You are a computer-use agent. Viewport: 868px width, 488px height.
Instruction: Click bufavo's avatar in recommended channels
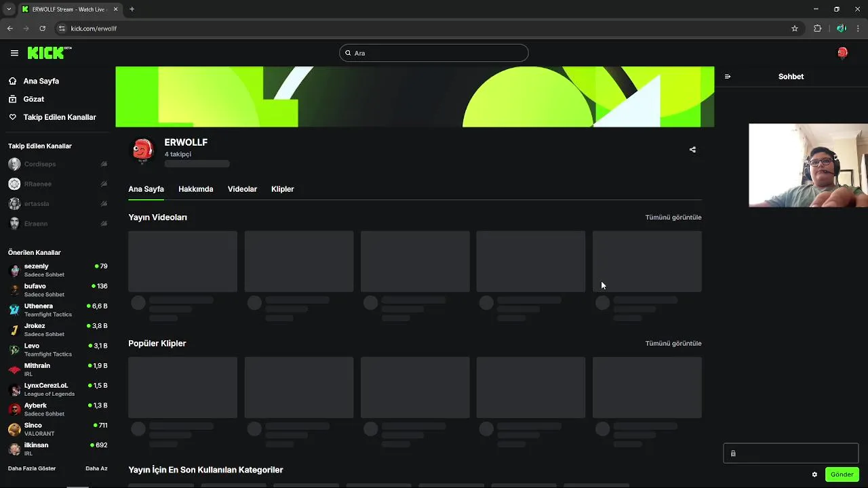[x=14, y=290]
